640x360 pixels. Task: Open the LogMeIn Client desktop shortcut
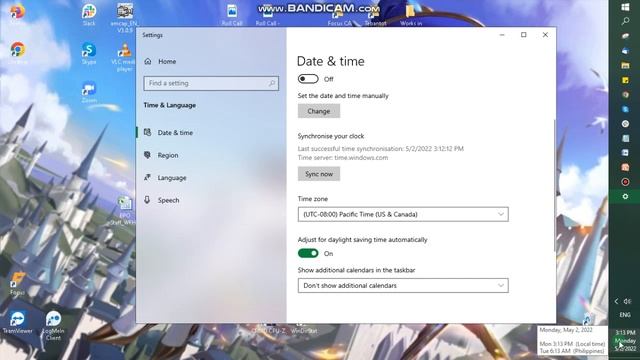[53, 325]
